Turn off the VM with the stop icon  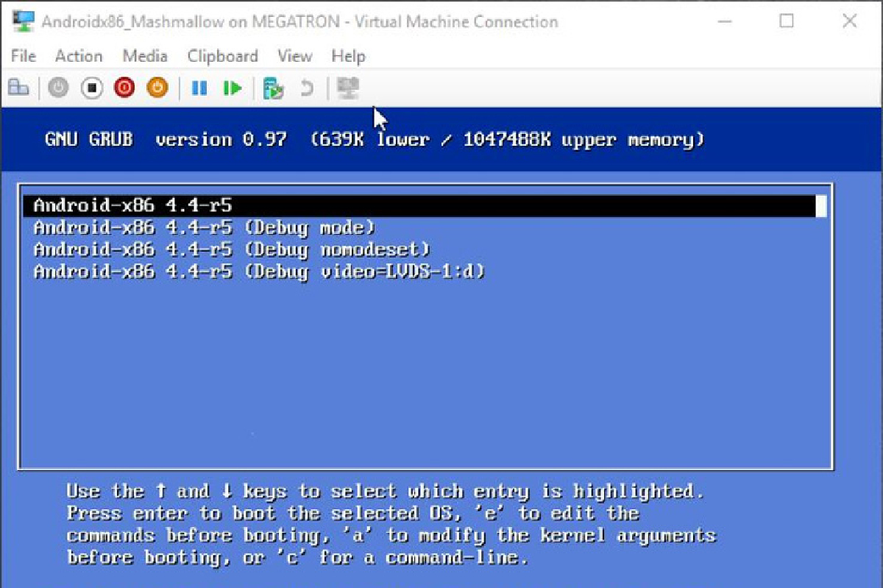[x=91, y=88]
